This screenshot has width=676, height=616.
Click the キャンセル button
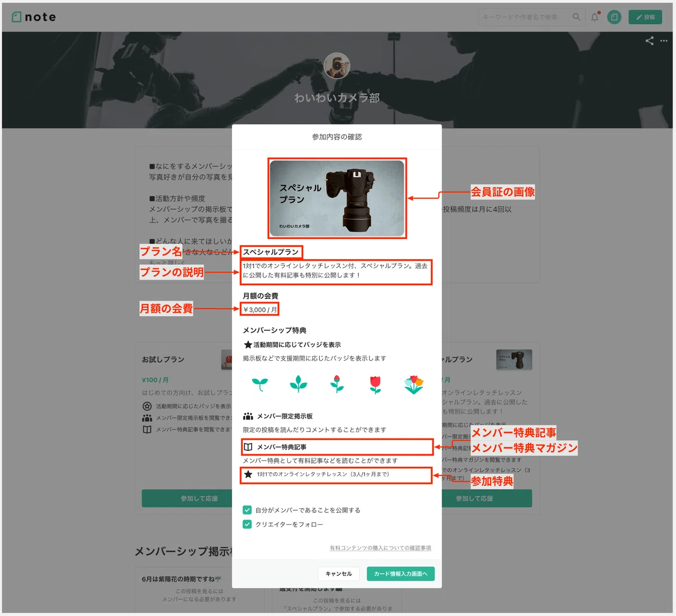[339, 574]
